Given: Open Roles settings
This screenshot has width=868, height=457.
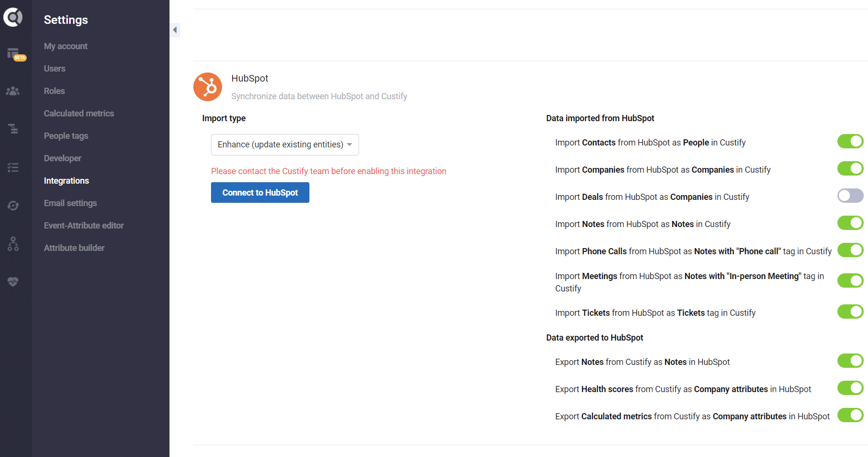Looking at the screenshot, I should (54, 91).
